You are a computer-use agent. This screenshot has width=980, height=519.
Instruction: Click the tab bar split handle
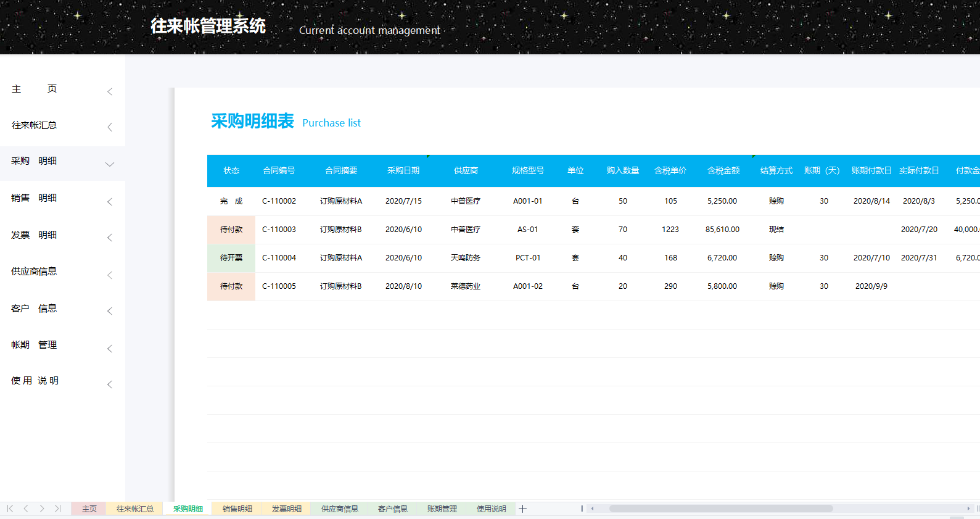point(582,509)
